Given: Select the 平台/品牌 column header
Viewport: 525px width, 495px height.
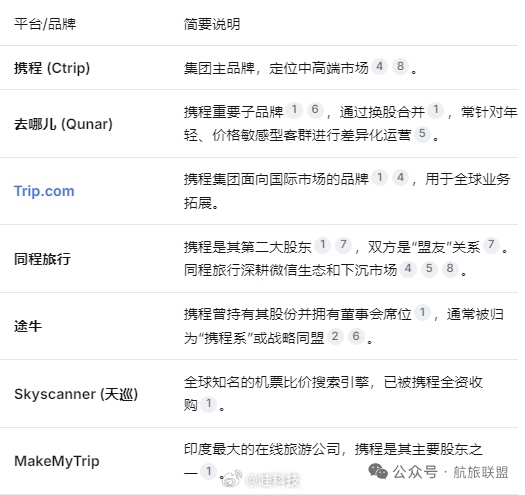Looking at the screenshot, I should 45,24.
